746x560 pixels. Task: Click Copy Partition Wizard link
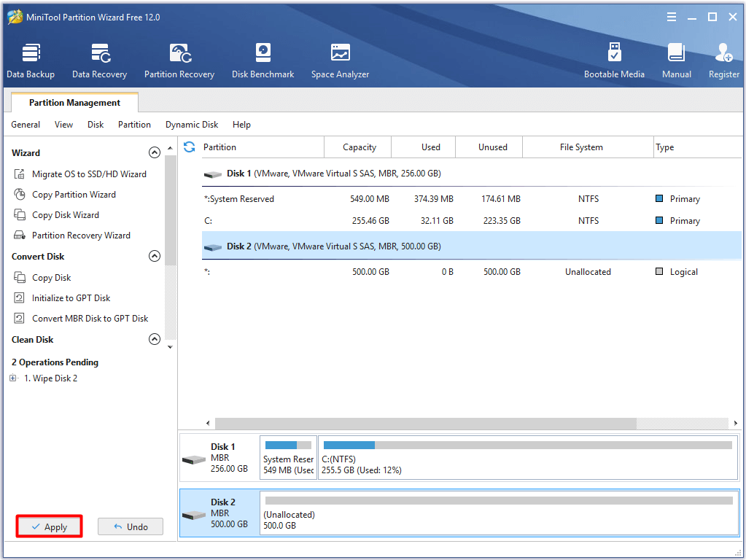74,195
